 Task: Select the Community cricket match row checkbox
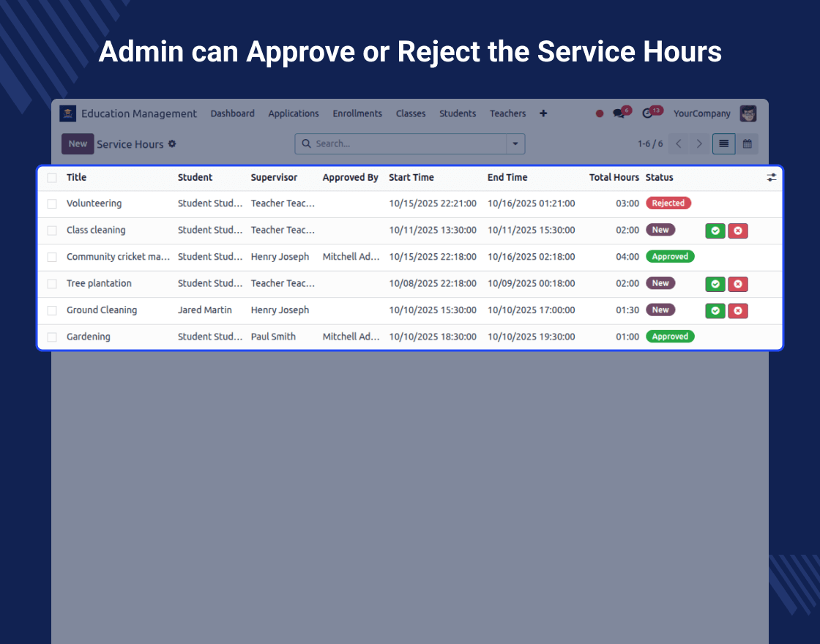tap(52, 257)
